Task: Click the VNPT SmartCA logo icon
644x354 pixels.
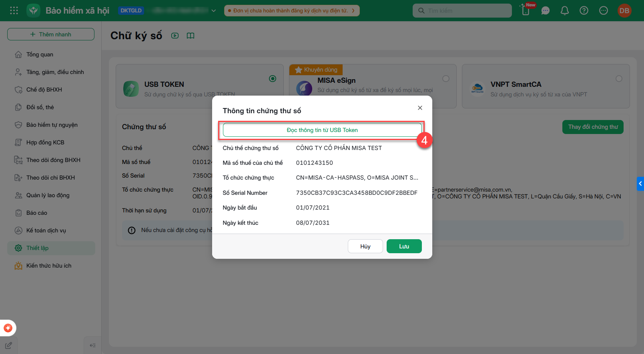Action: pyautogui.click(x=477, y=89)
